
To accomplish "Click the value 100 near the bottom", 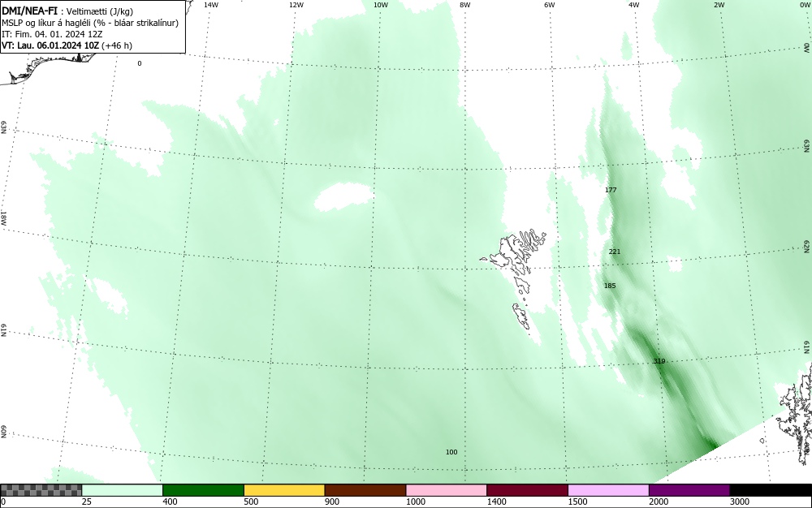I will point(451,452).
